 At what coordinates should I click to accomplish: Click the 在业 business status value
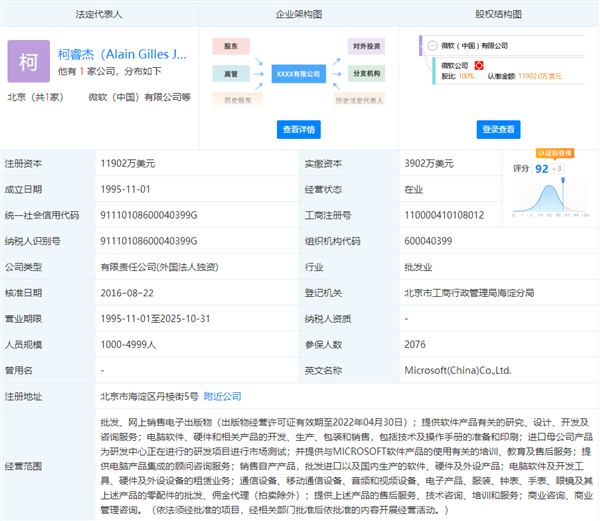tap(414, 189)
